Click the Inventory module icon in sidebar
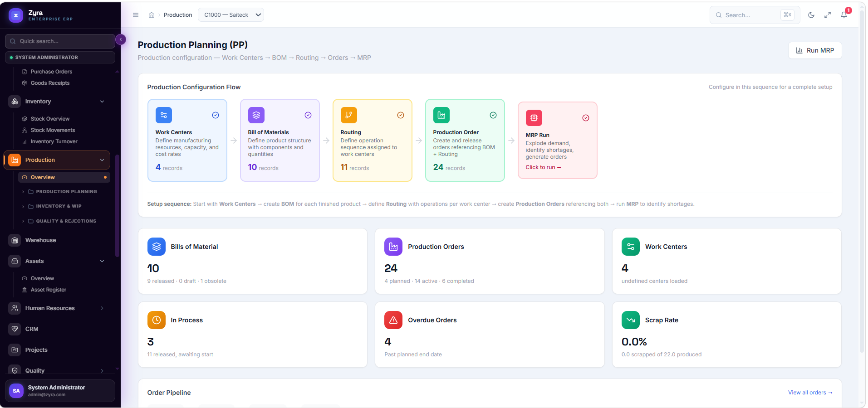Screen dimensions: 868x408 tap(15, 102)
